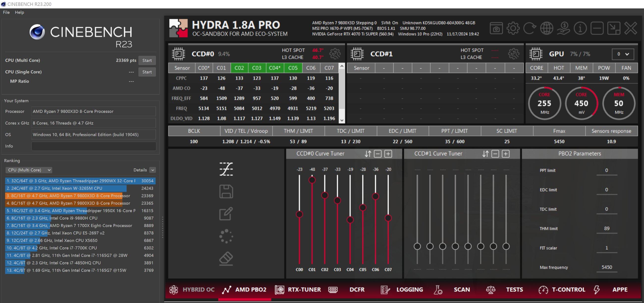Click CCD#1 Curve Tuner plus icon
The image size is (644, 303).
point(506,154)
